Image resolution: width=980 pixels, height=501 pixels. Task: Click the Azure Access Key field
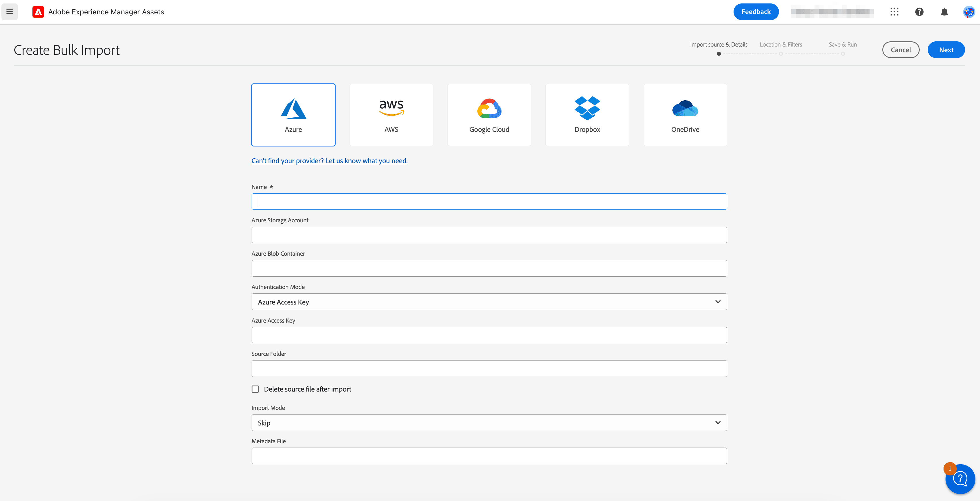[x=489, y=335]
